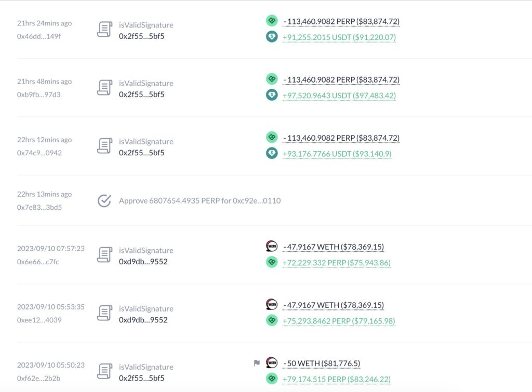Open transaction hash 0xee12...4039
This screenshot has height=392, width=532.
(39, 320)
